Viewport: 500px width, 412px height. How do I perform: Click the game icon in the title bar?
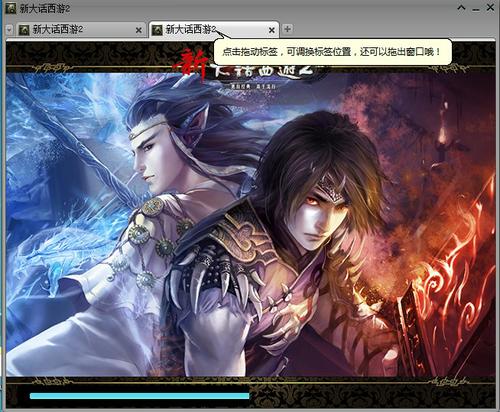click(10, 9)
